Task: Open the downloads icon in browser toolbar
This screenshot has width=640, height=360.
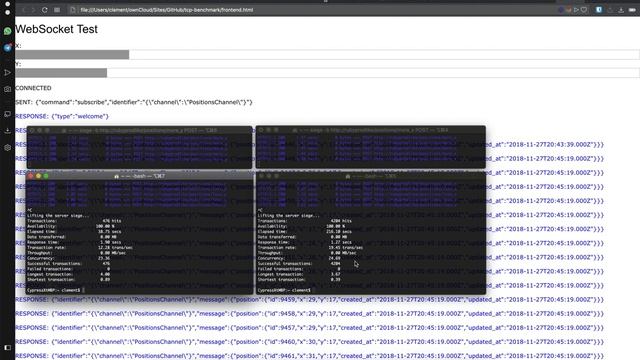Action: [621, 10]
